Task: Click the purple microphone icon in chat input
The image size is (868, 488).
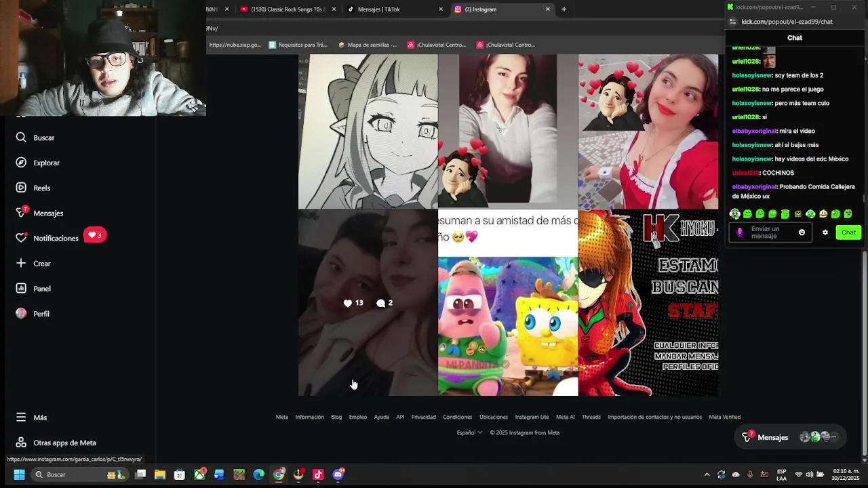Action: coord(740,232)
